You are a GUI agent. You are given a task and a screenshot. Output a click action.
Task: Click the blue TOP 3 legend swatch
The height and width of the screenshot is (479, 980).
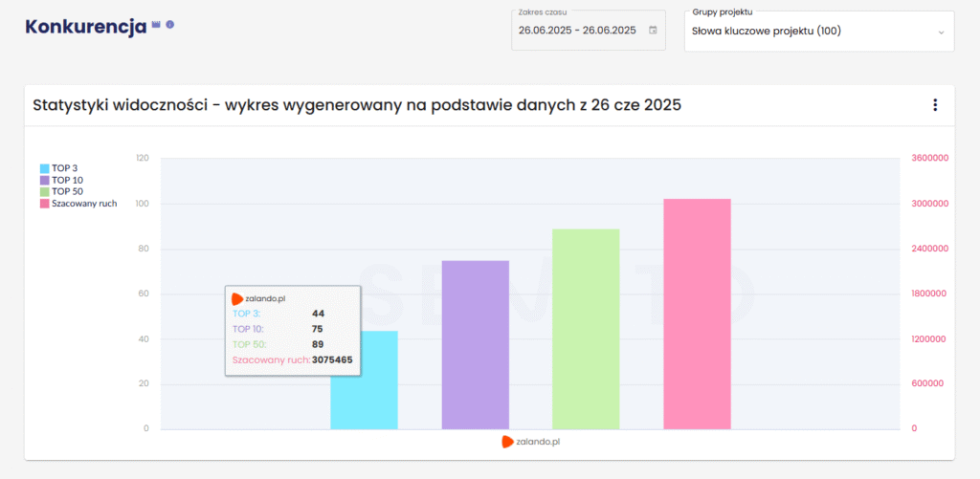[44, 168]
